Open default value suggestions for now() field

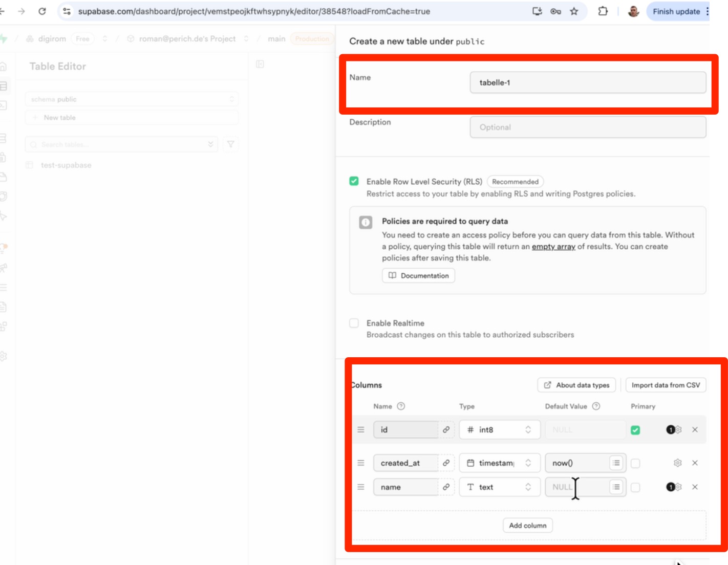click(x=616, y=463)
